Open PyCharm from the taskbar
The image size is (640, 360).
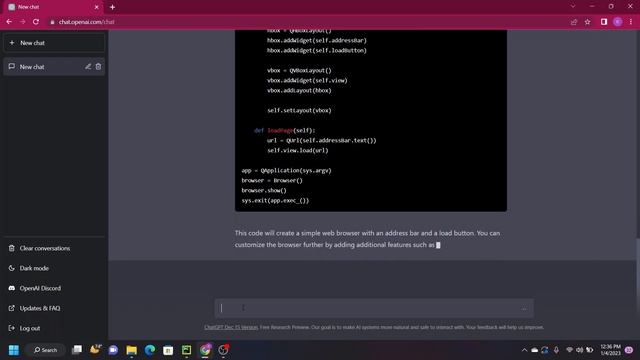coord(187,350)
